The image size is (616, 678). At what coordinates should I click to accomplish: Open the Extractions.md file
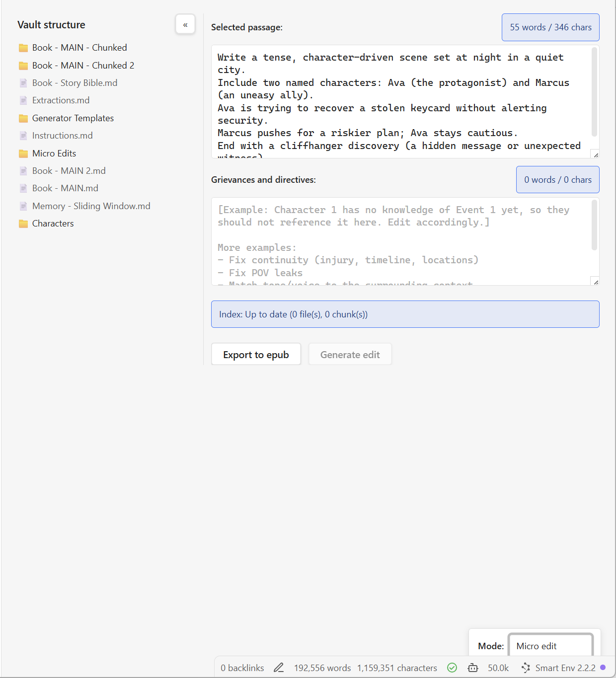click(x=61, y=100)
